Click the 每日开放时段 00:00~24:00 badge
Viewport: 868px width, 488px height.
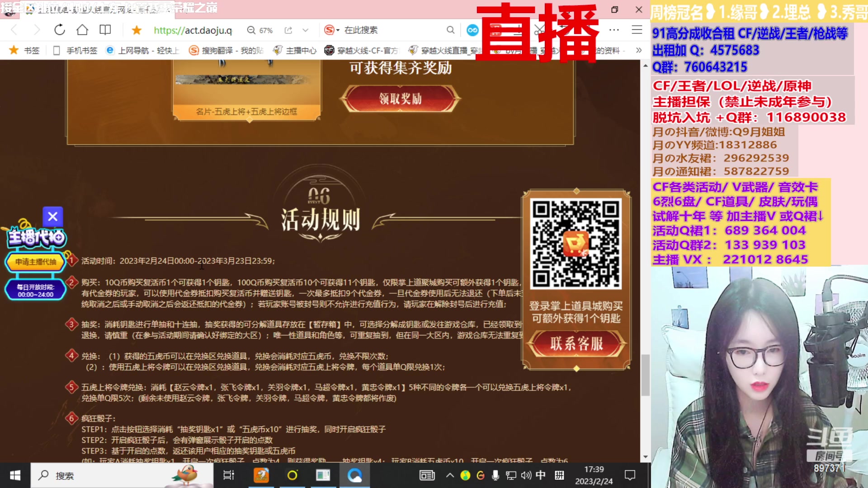click(x=36, y=291)
